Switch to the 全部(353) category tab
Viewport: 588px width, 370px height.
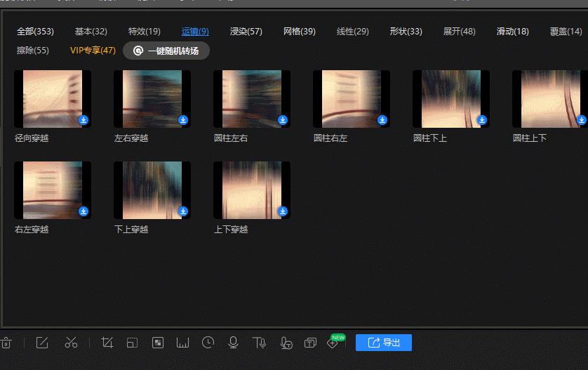[x=35, y=31]
